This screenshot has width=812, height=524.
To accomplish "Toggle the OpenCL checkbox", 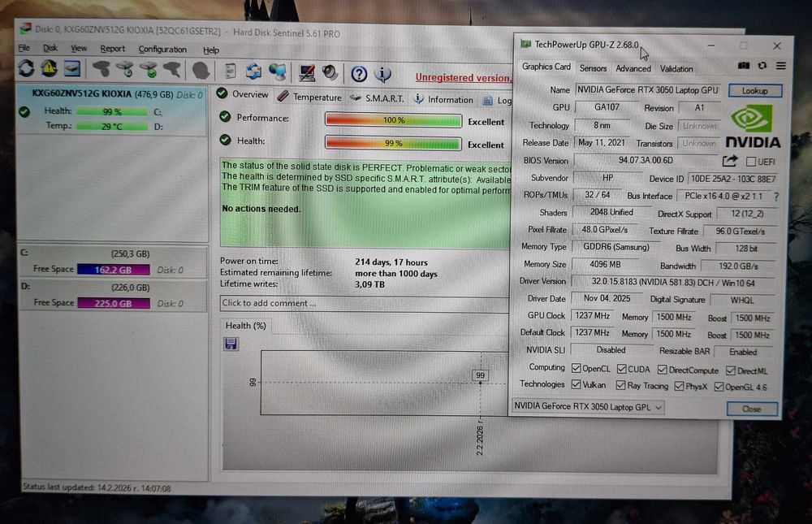I will pyautogui.click(x=576, y=368).
